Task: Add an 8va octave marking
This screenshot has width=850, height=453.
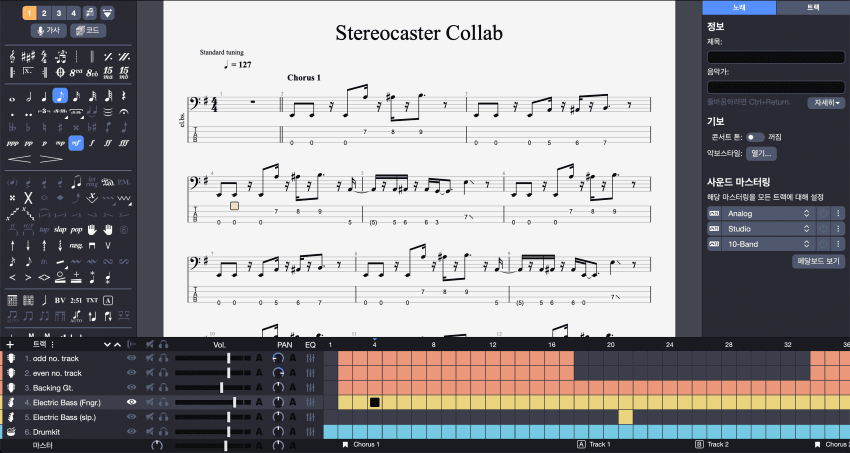Action: tap(76, 72)
